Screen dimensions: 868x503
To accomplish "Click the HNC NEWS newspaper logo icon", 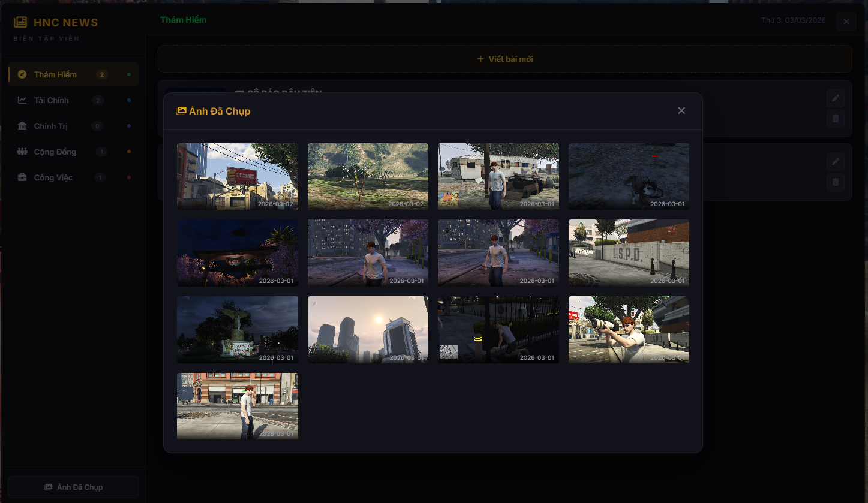I will [21, 23].
